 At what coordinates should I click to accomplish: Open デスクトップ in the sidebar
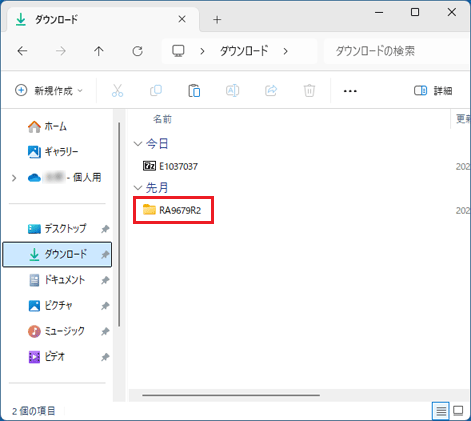57,229
